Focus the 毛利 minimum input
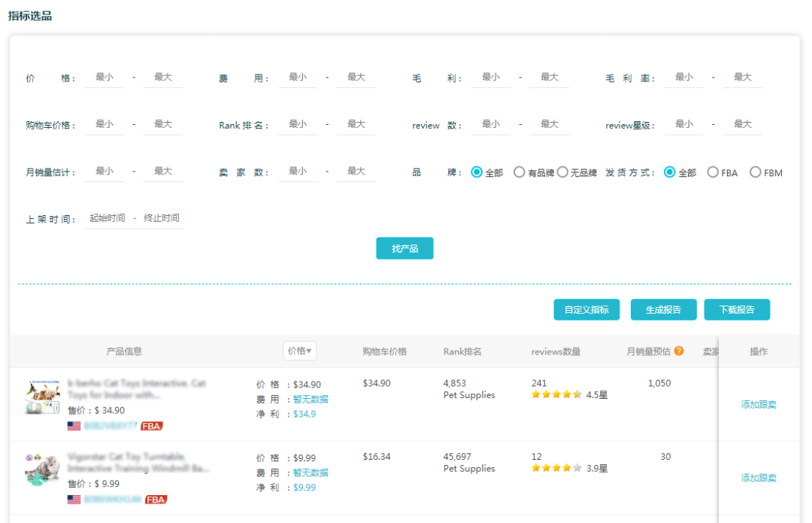The width and height of the screenshot is (812, 523). click(491, 78)
